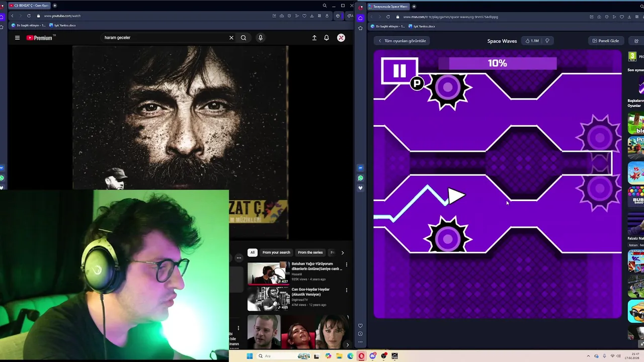Image resolution: width=644 pixels, height=362 pixels.
Task: Select the 'BEHZAT Ç' browser tab
Action: [x=29, y=6]
